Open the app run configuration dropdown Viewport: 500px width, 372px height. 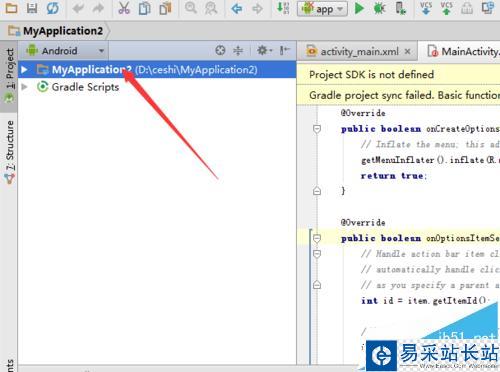click(x=322, y=9)
